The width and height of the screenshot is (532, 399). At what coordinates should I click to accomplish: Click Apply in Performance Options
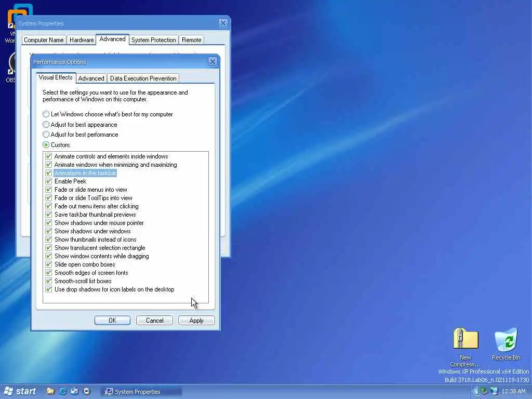(196, 320)
